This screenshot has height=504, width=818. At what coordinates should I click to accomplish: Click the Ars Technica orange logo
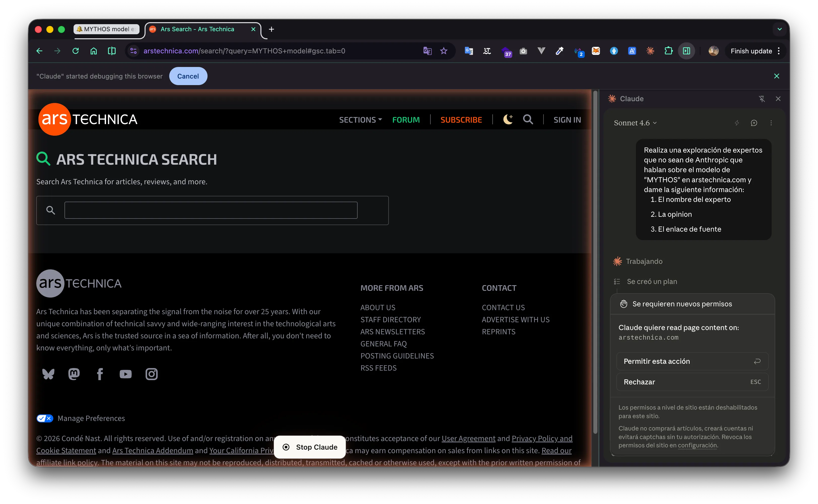[55, 119]
